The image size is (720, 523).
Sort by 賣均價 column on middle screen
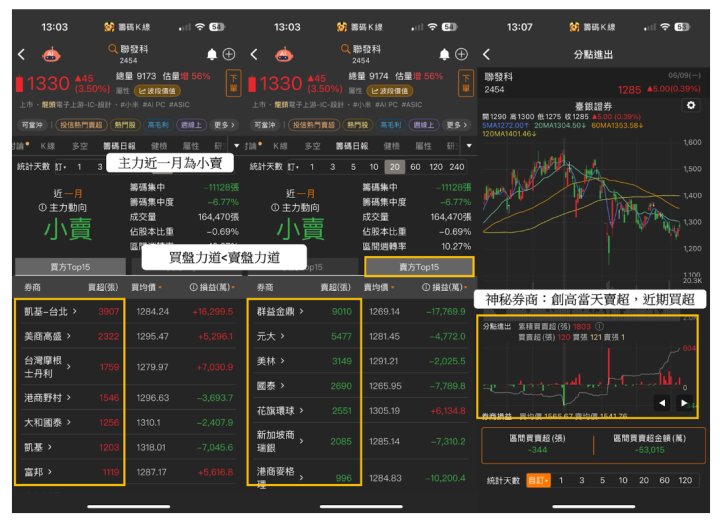coord(379,287)
